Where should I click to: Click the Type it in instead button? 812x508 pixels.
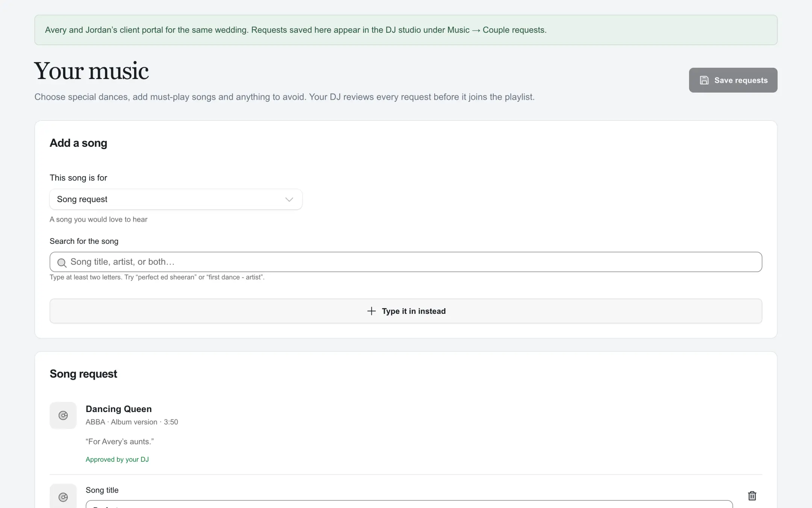[406, 311]
